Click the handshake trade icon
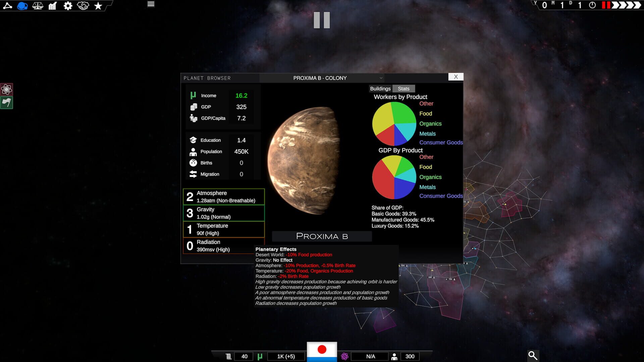This screenshot has width=644, height=362. [83, 5]
